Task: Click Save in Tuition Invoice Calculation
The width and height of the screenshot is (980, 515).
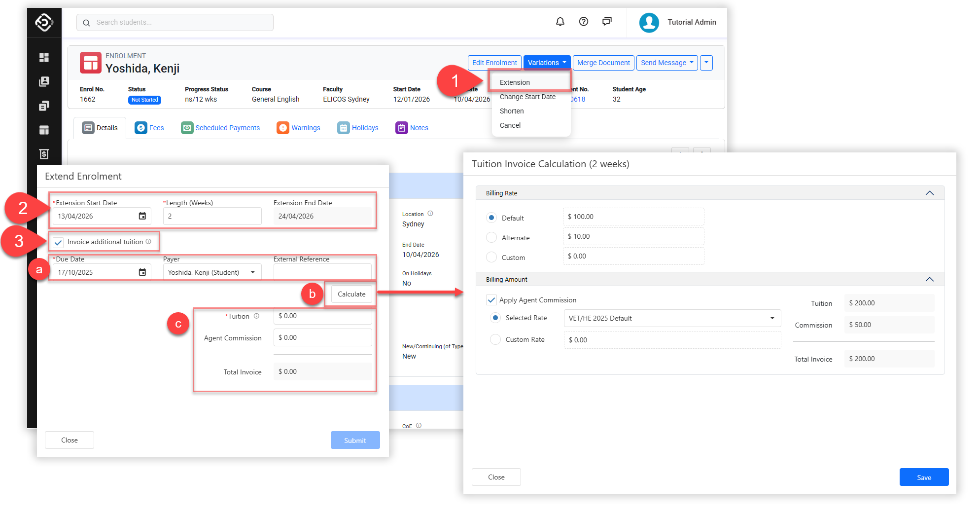Action: [923, 477]
